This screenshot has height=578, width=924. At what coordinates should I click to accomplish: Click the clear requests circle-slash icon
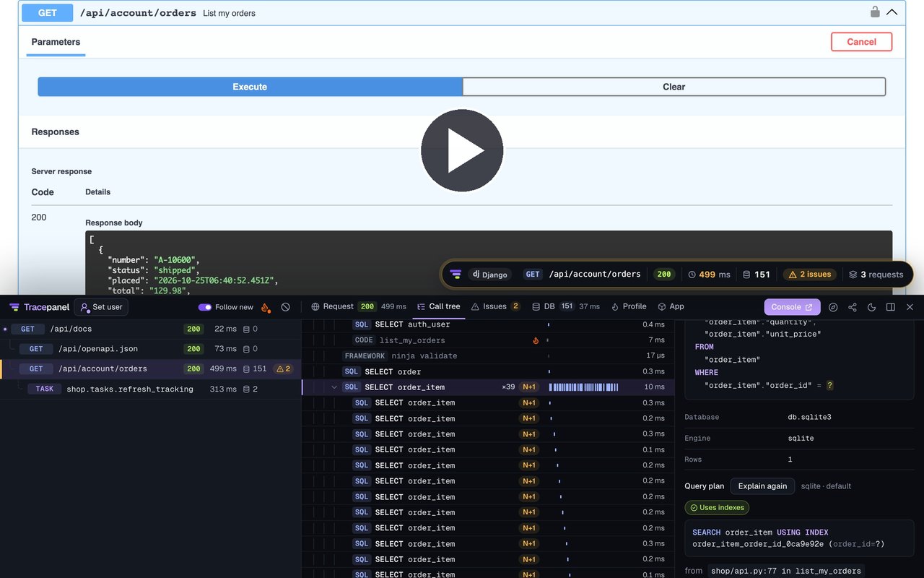(x=286, y=307)
